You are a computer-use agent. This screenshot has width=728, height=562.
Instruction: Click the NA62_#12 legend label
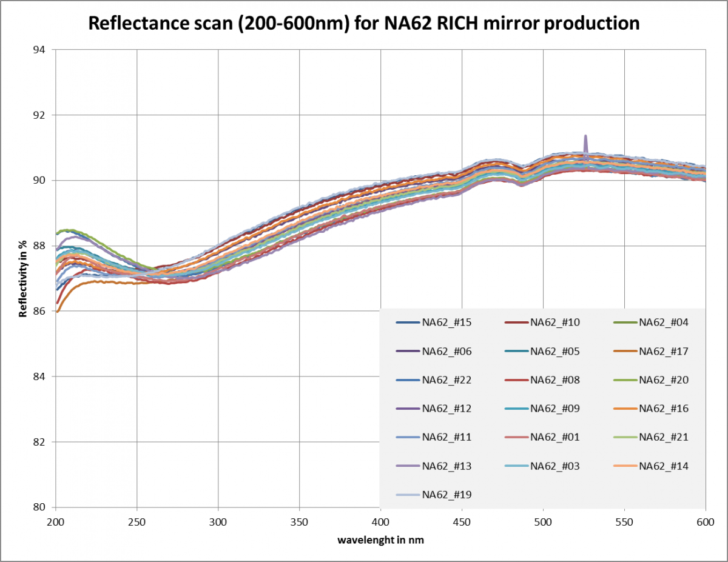(x=447, y=409)
